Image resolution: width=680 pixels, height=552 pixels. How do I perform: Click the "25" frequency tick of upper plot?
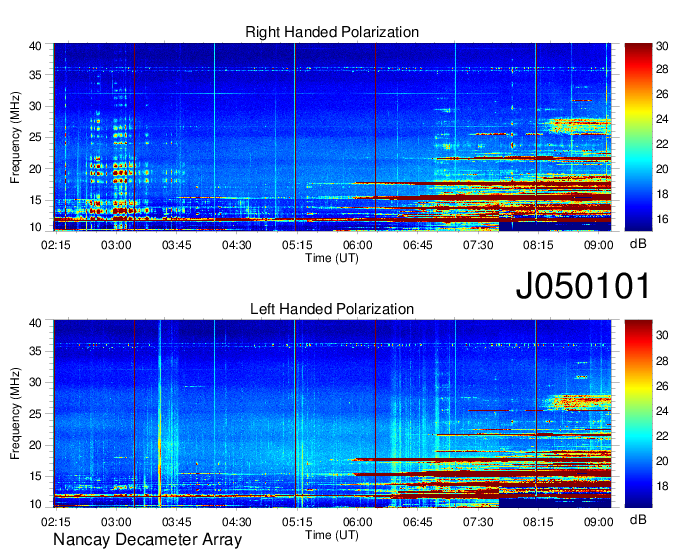click(35, 137)
